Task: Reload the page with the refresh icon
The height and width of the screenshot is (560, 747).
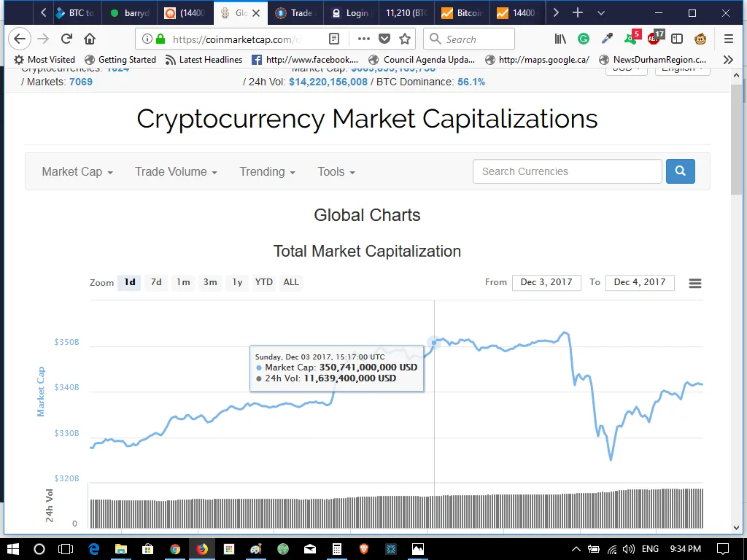Action: coord(66,39)
